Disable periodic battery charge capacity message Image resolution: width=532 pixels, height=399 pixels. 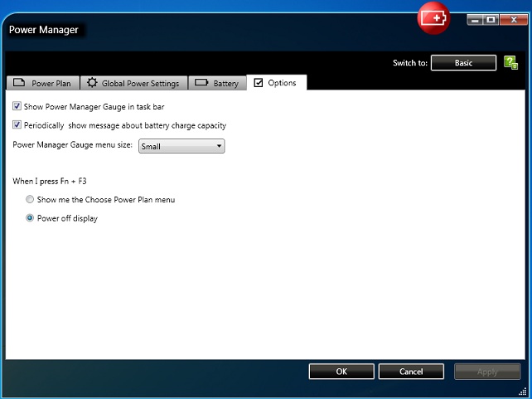coord(17,125)
